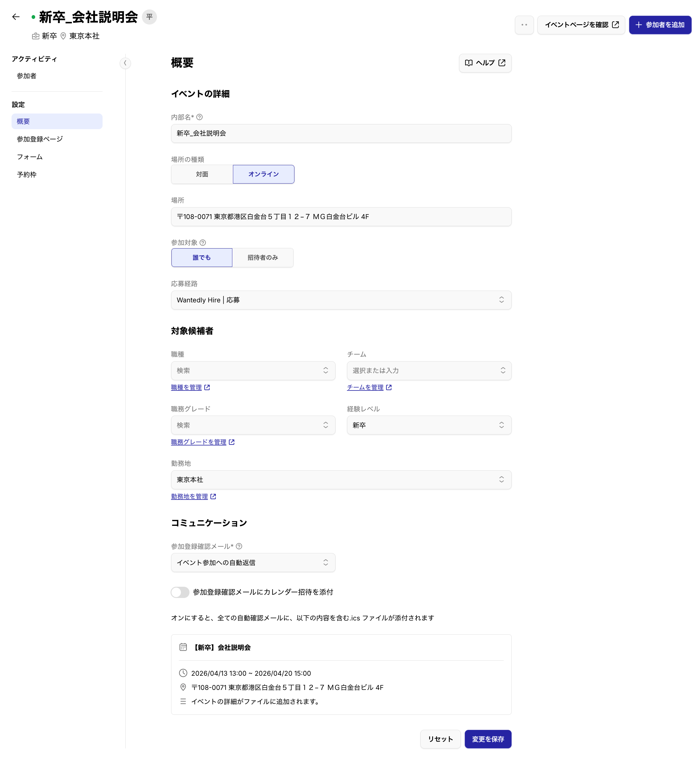Image resolution: width=700 pixels, height=757 pixels.
Task: Click the 参加者を追加 button
Action: click(x=660, y=25)
